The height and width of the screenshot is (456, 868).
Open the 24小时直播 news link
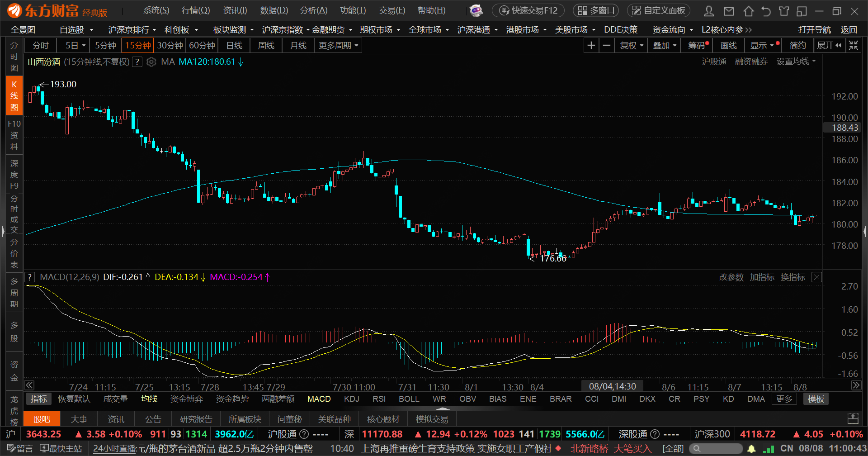[115, 449]
